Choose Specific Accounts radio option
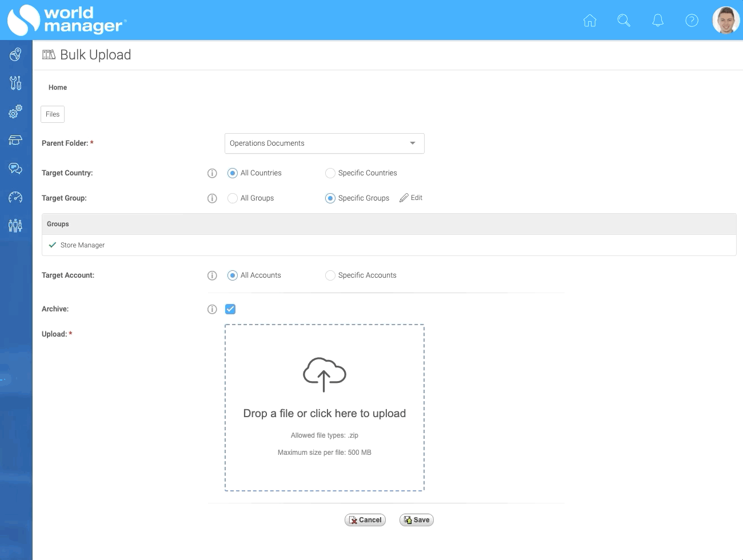Screen dimensions: 743x560 tap(330, 275)
